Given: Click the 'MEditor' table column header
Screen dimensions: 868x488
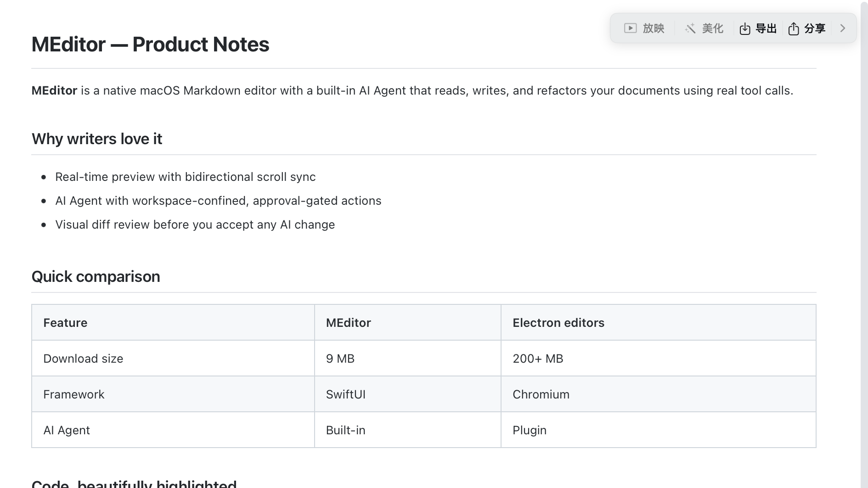Looking at the screenshot, I should coord(408,323).
